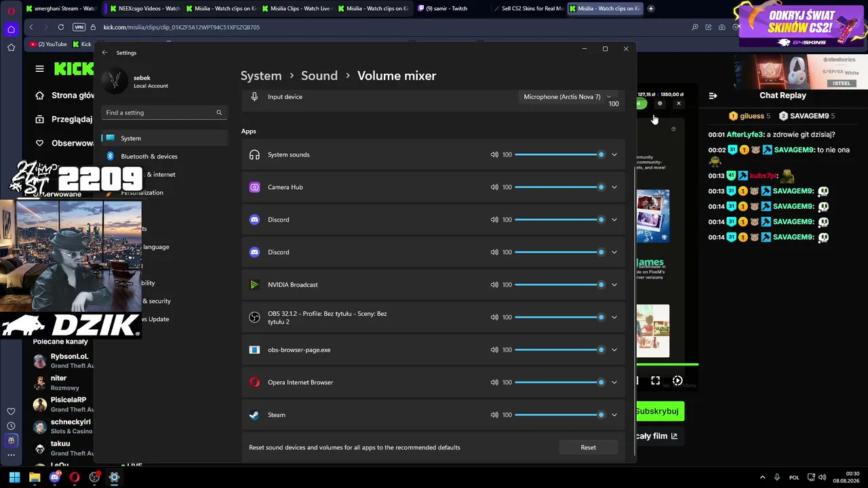Expand the Opera Internet Browser options
Viewport: 868px width, 488px height.
(x=614, y=382)
